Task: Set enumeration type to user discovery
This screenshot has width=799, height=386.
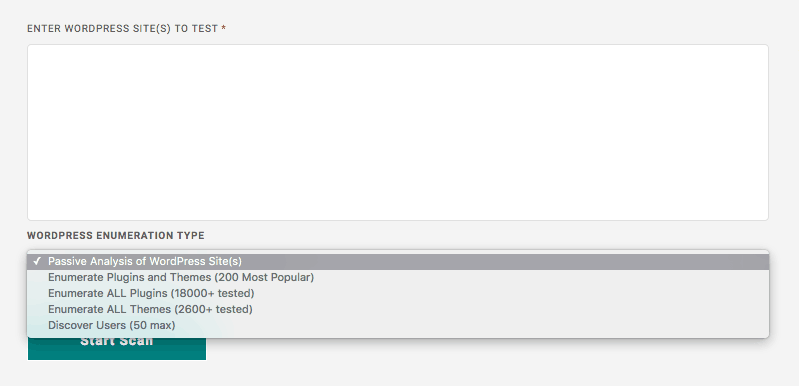Action: 397,325
